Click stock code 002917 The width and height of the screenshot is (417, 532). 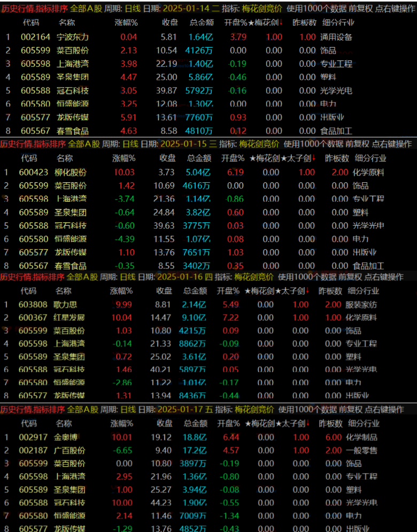33,437
